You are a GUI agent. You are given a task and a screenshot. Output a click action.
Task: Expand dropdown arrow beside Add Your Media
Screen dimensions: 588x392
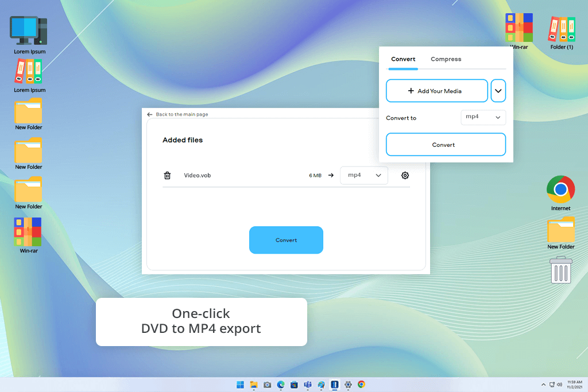[x=498, y=91]
